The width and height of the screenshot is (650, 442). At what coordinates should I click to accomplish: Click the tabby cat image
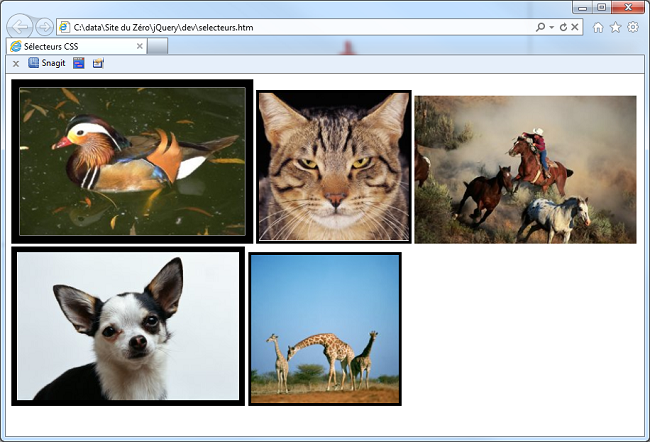334,167
